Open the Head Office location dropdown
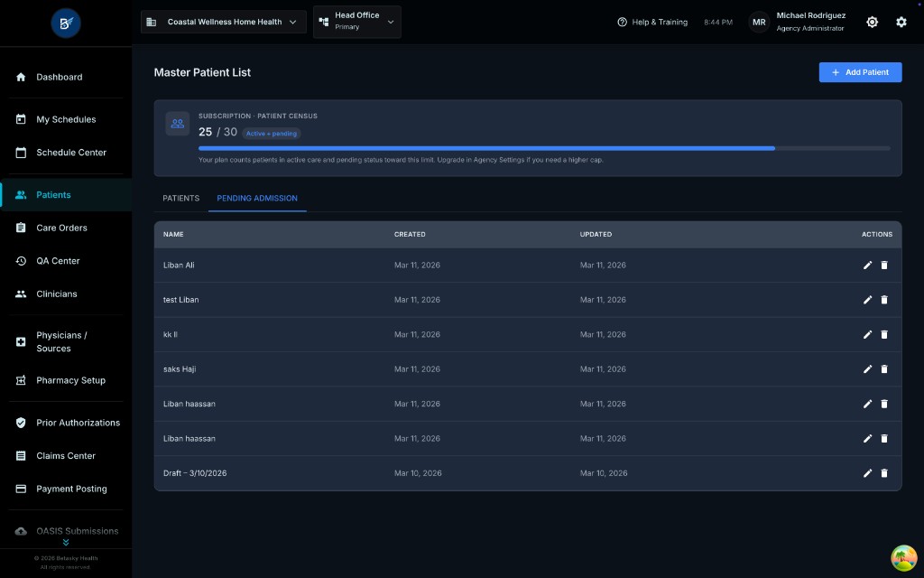This screenshot has width=924, height=578. (357, 22)
